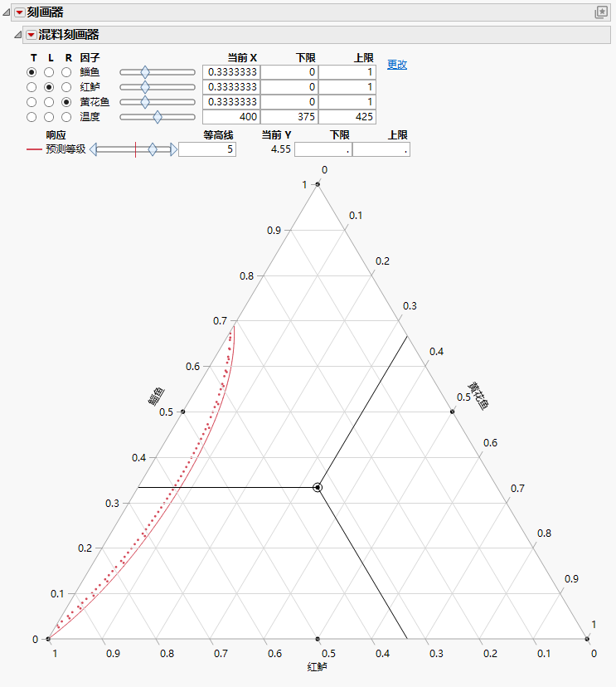Click the 红鲈 axis label below plot
The height and width of the screenshot is (687, 616).
318,667
